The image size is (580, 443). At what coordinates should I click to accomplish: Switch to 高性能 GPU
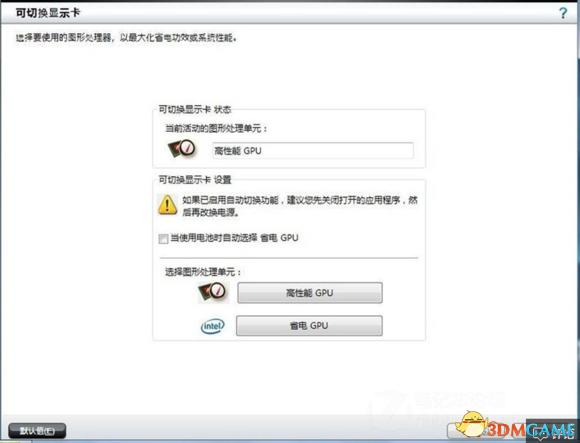pos(310,293)
